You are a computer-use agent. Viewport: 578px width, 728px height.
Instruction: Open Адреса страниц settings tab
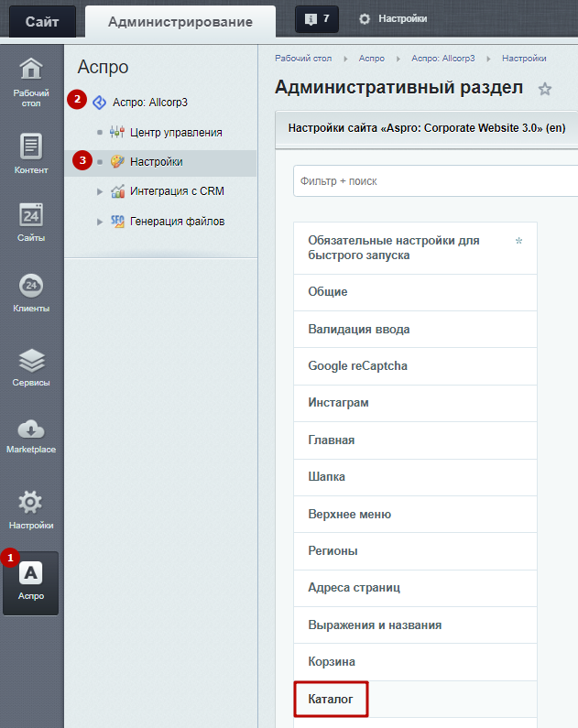415,588
